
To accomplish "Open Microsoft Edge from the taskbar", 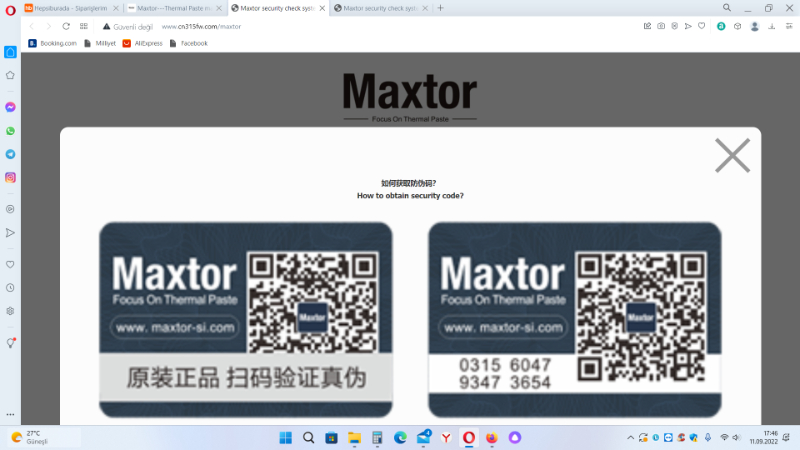I will (400, 438).
